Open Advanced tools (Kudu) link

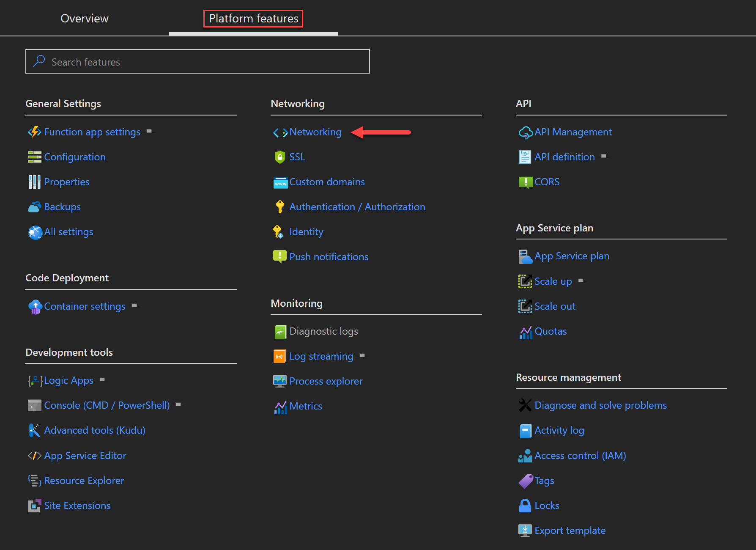click(95, 430)
